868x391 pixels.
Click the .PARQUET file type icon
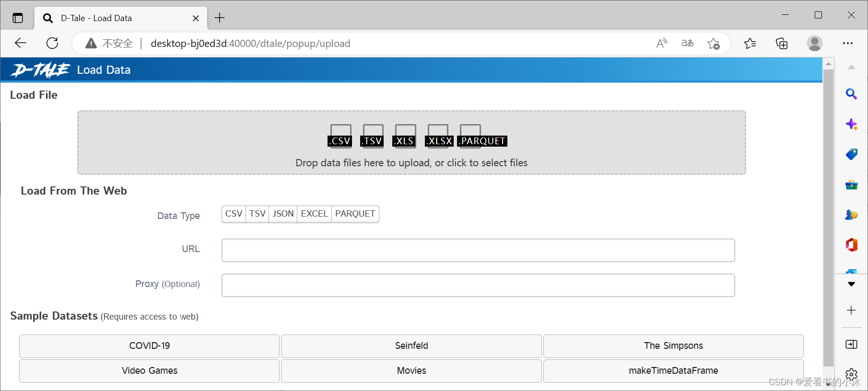tap(482, 136)
